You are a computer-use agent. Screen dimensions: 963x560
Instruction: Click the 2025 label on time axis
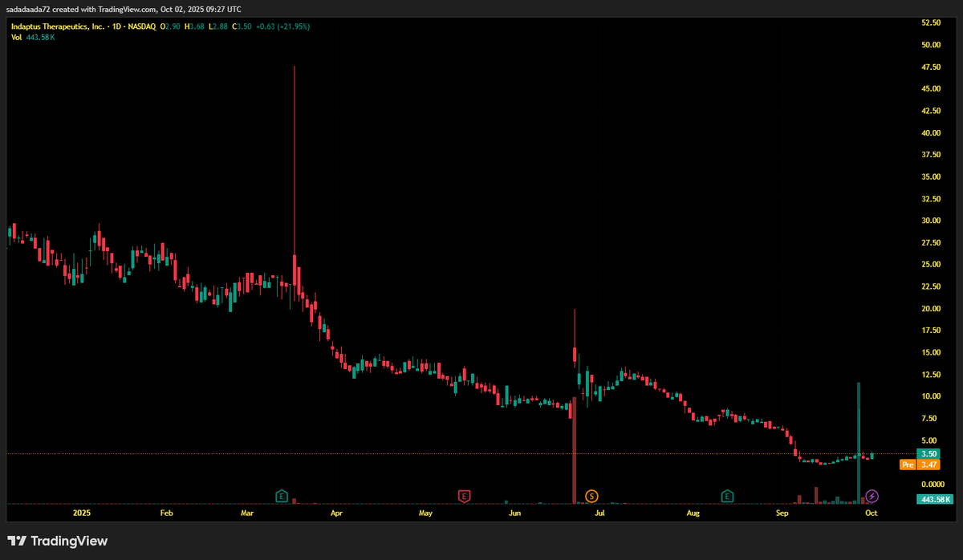81,512
